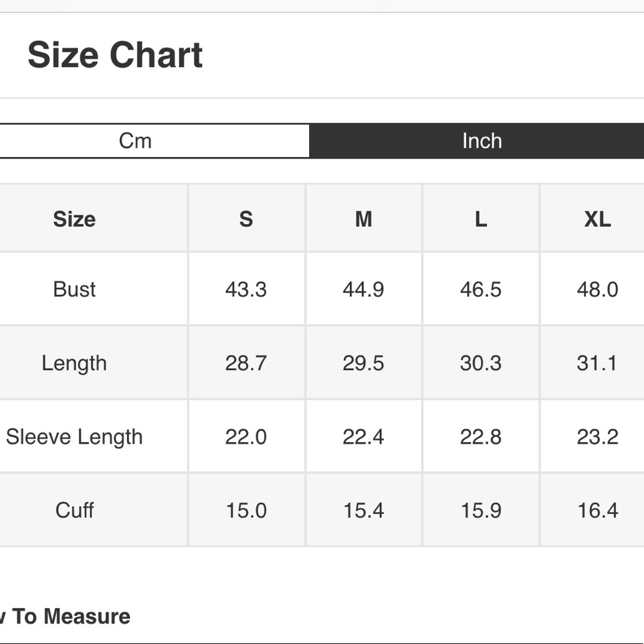
Task: Select the Bust row label
Action: 74,289
